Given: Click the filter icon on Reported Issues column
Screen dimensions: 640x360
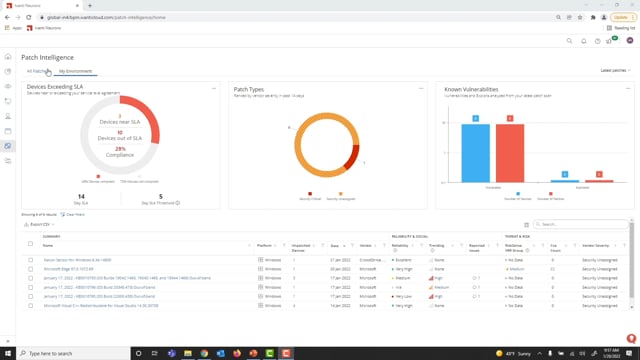Looking at the screenshot, I should pyautogui.click(x=498, y=246).
